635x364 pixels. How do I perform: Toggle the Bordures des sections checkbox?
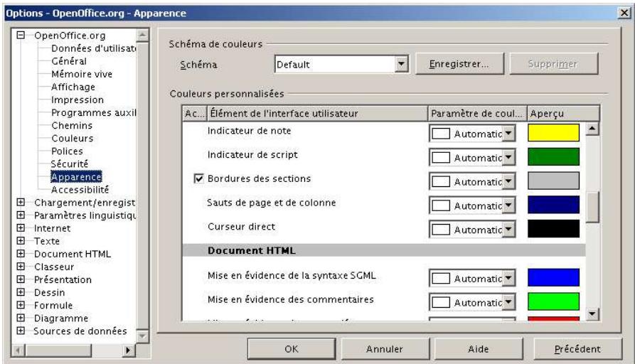[199, 178]
